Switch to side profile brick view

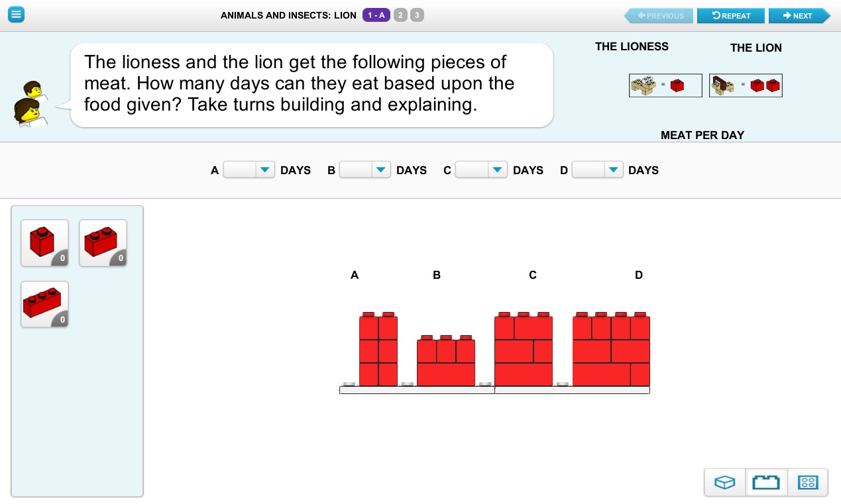(766, 482)
